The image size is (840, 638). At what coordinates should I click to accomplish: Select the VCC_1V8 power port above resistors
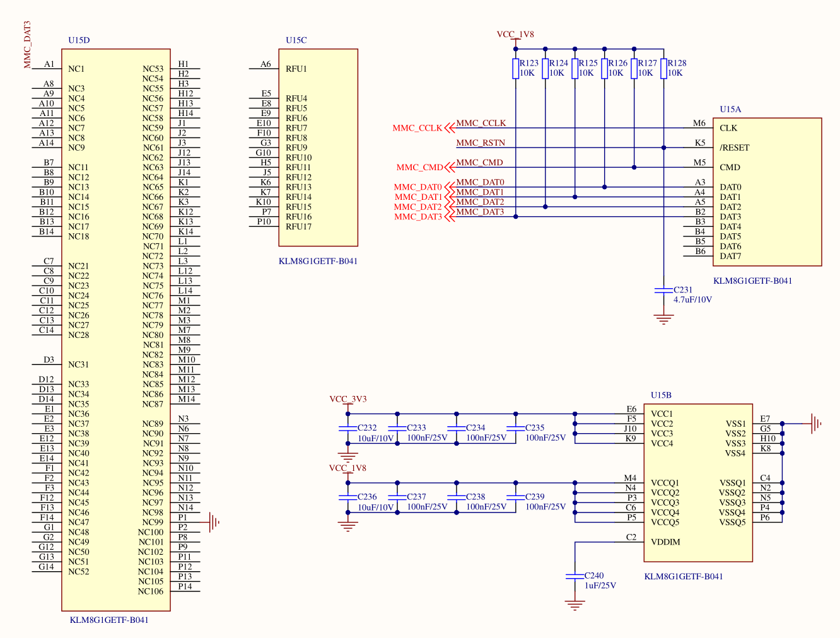pyautogui.click(x=515, y=35)
